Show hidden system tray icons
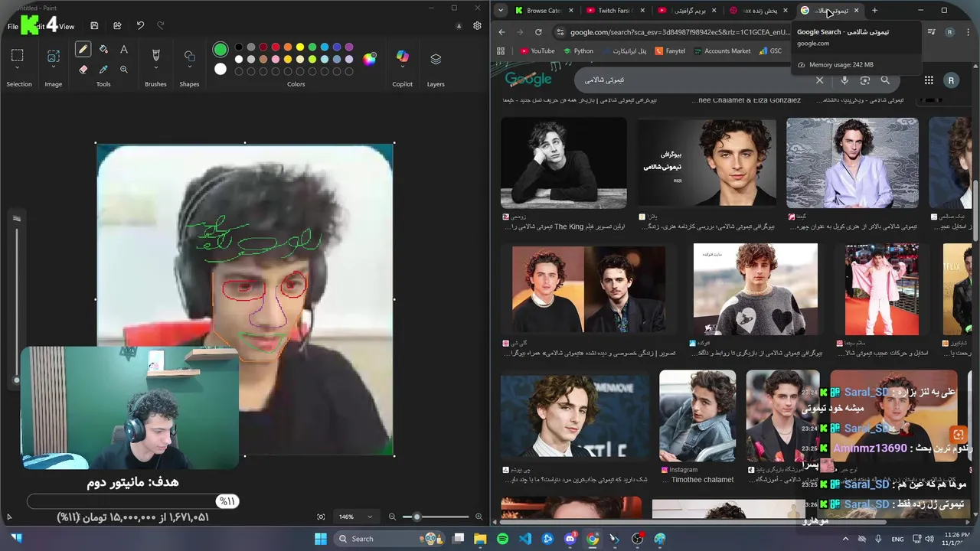The width and height of the screenshot is (980, 551). coord(845,539)
